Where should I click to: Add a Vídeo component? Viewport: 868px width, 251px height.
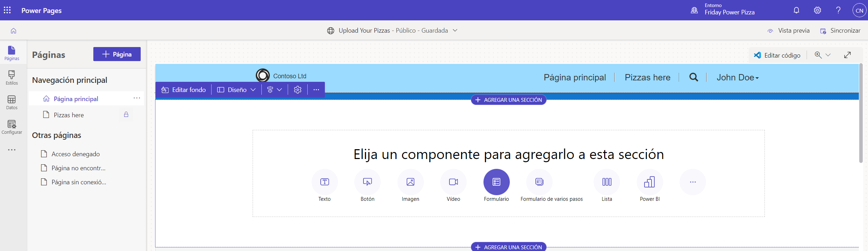click(x=453, y=182)
